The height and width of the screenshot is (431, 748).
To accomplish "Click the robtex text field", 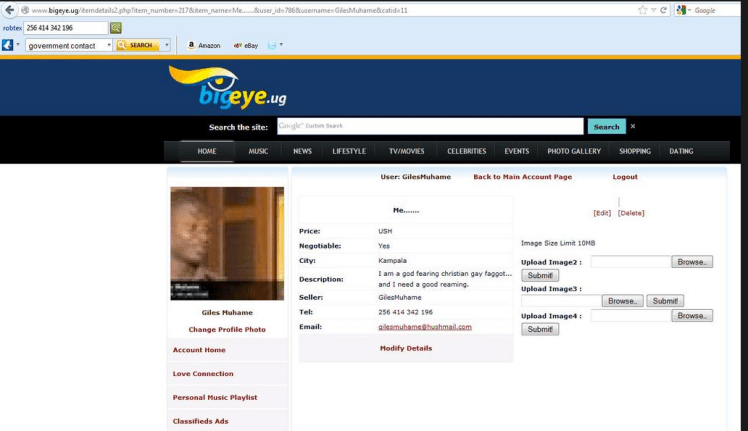I will [x=66, y=28].
